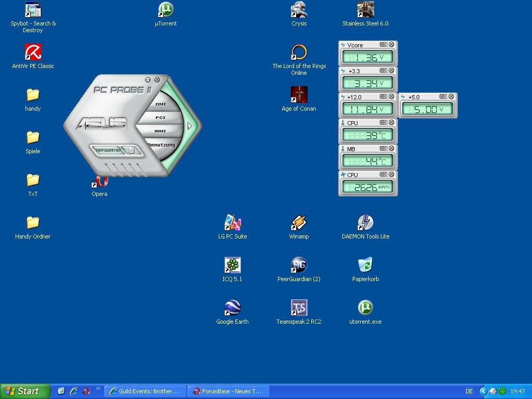Expand PC Probe II with the side arrow

click(x=190, y=126)
